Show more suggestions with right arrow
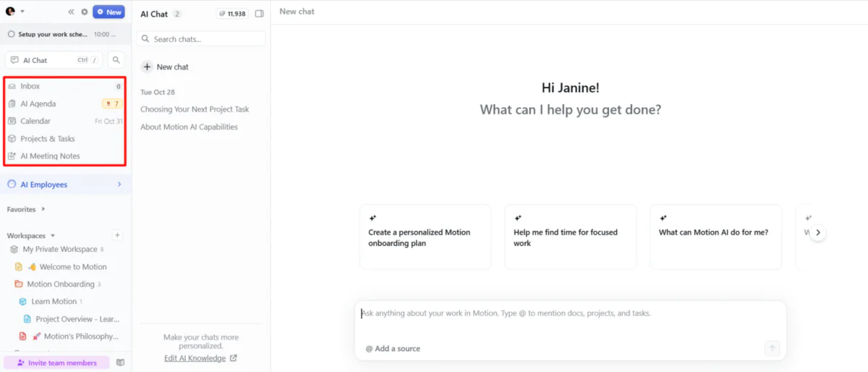 (x=817, y=232)
